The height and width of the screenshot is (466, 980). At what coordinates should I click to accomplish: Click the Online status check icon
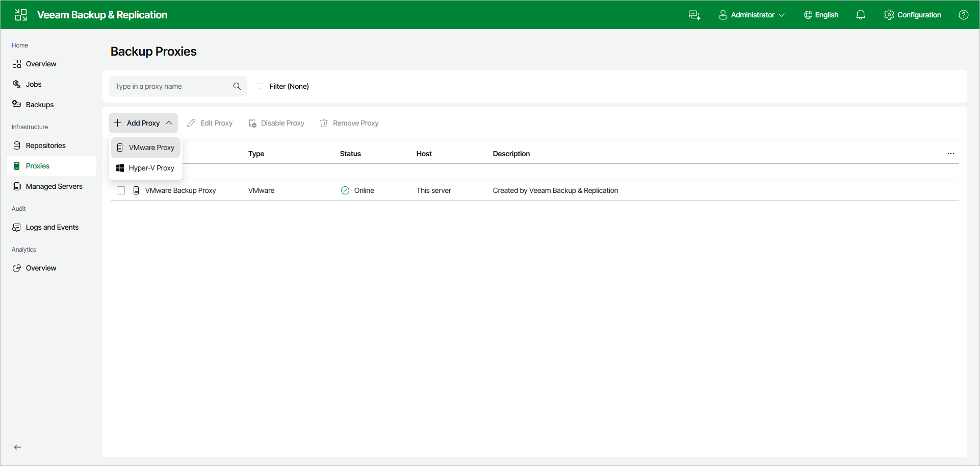(345, 190)
